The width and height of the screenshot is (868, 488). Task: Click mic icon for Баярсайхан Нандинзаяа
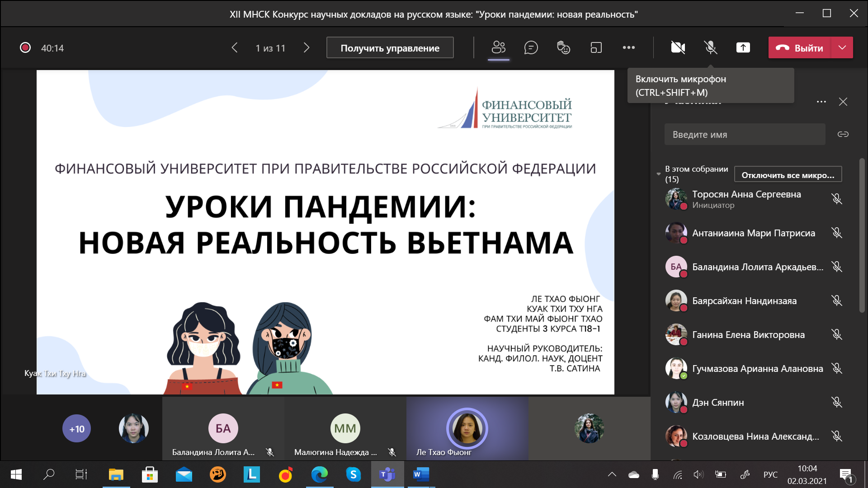837,300
